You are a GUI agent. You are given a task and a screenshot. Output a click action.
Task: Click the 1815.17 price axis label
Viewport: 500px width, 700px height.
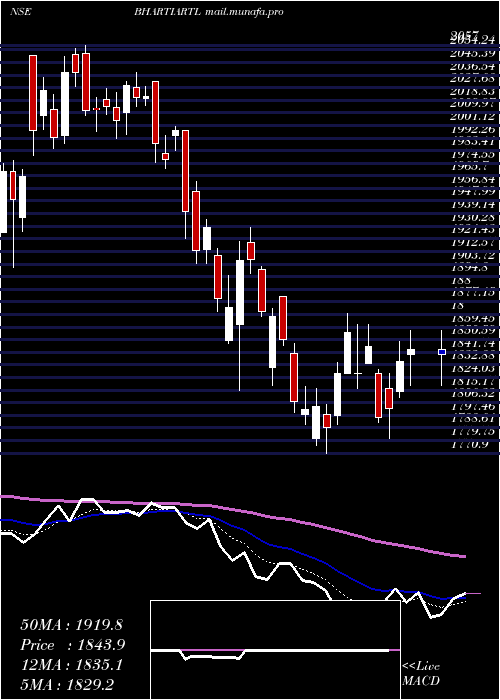[x=473, y=382]
